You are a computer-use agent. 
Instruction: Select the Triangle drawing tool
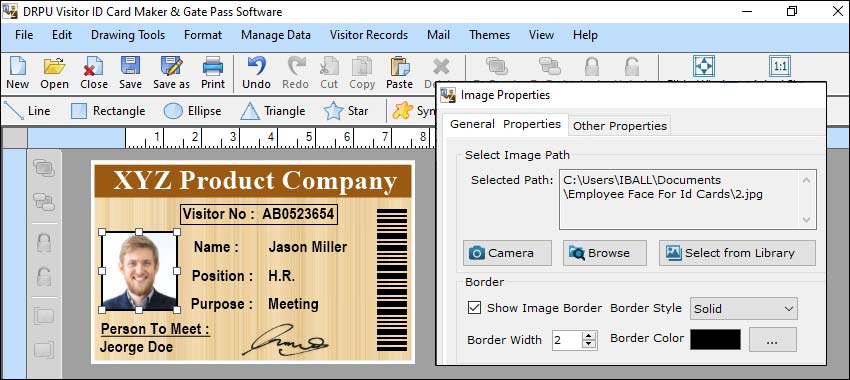click(x=272, y=111)
